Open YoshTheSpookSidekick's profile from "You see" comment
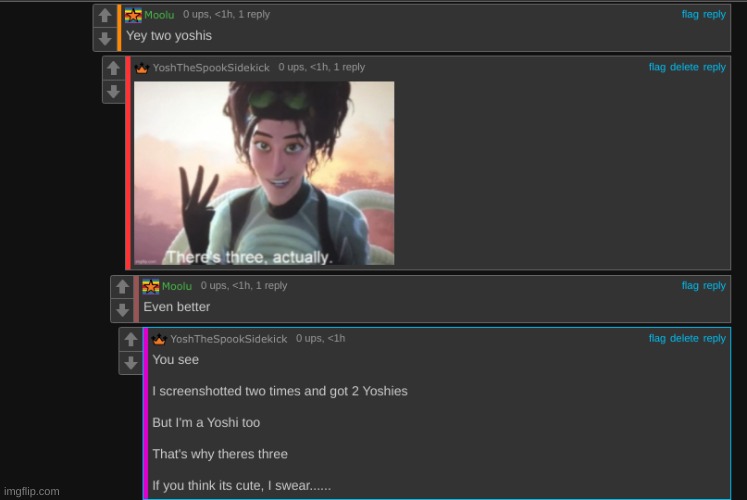 point(228,339)
